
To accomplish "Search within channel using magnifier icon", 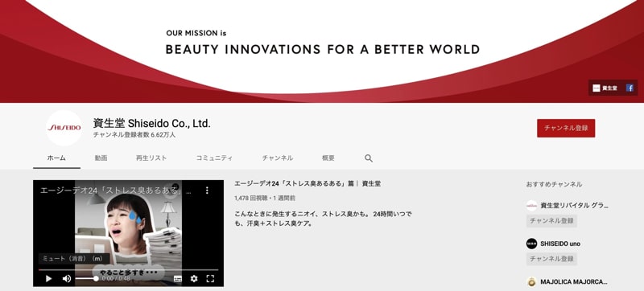I will (x=369, y=158).
